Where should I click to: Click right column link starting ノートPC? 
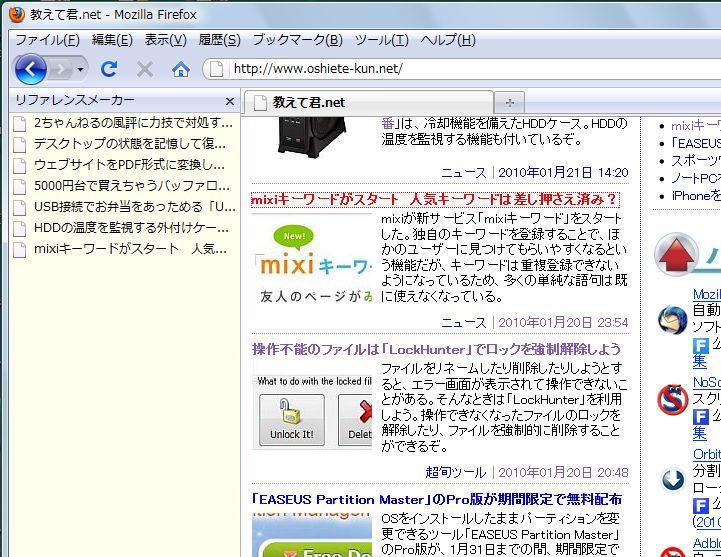[x=696, y=178]
